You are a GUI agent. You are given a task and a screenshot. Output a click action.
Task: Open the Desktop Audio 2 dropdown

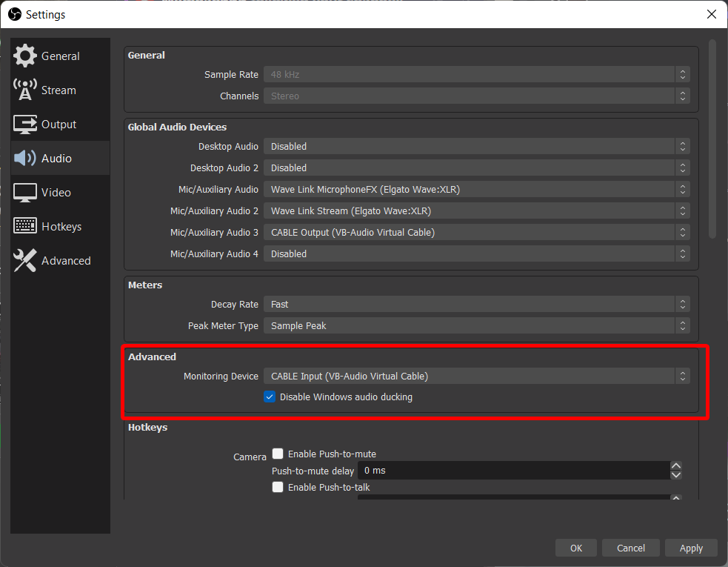(x=477, y=168)
